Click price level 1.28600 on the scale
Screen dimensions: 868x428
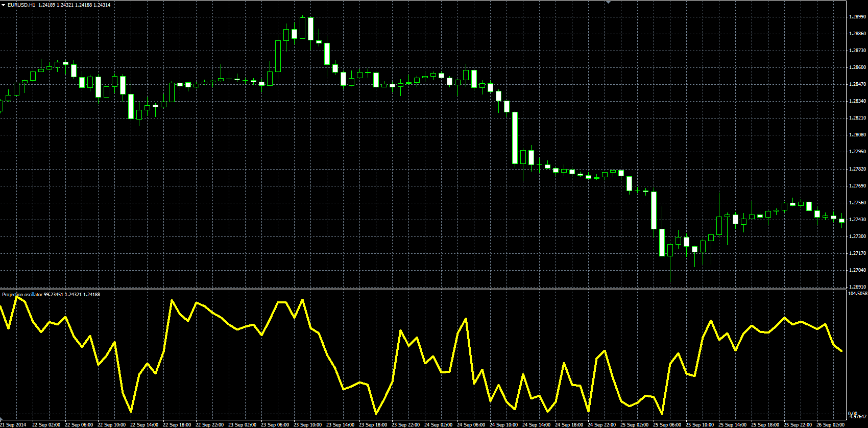pyautogui.click(x=857, y=67)
